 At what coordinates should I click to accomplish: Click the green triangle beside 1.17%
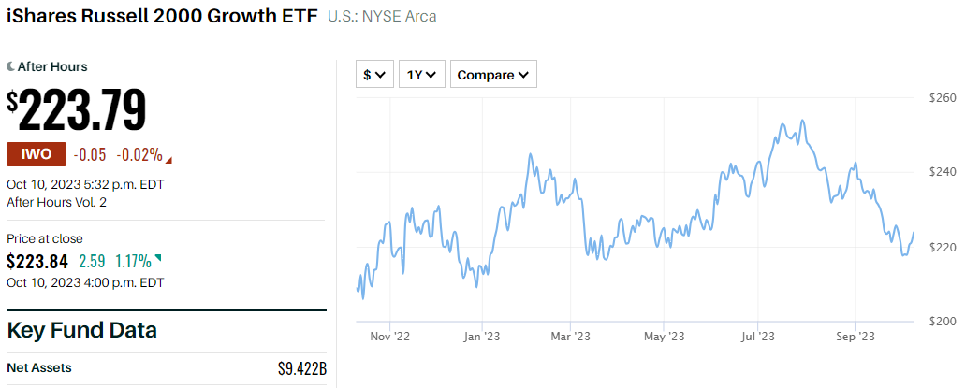coord(157,258)
